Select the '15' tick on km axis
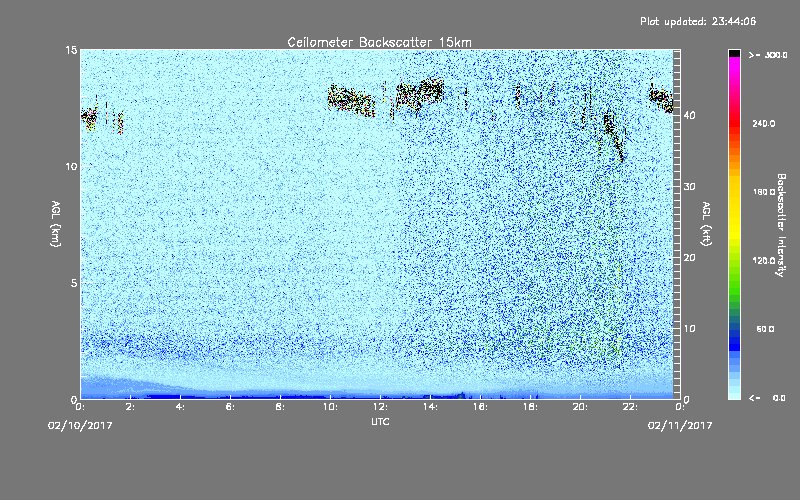 [71, 50]
